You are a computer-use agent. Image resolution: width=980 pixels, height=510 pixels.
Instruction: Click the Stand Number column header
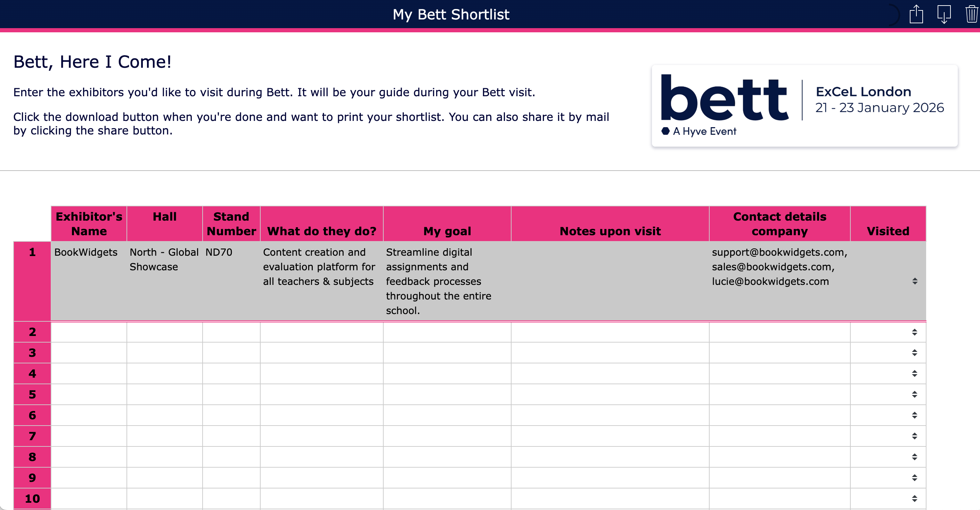coord(231,224)
